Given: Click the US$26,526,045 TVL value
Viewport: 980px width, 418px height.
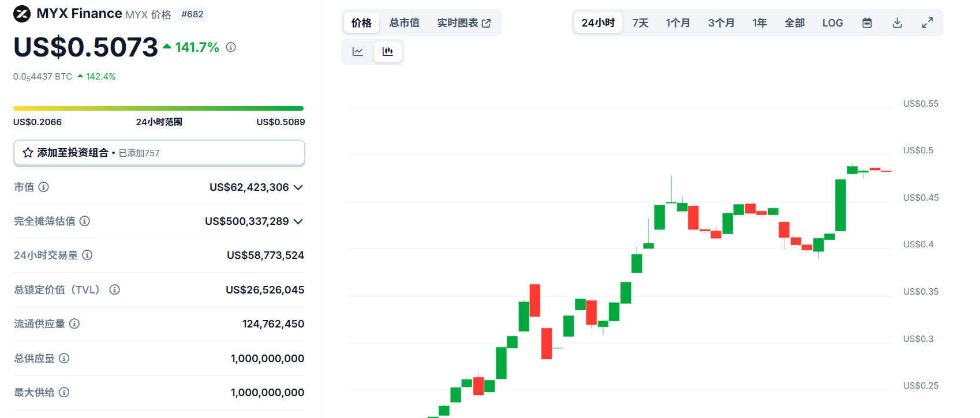Looking at the screenshot, I should 265,290.
